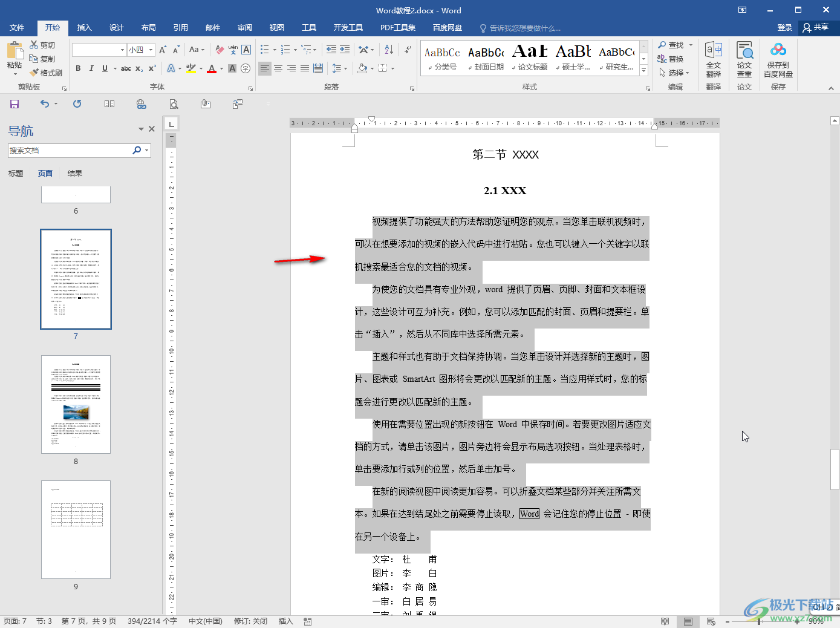This screenshot has height=628, width=840.
Task: Toggle character shading icon
Action: [232, 68]
